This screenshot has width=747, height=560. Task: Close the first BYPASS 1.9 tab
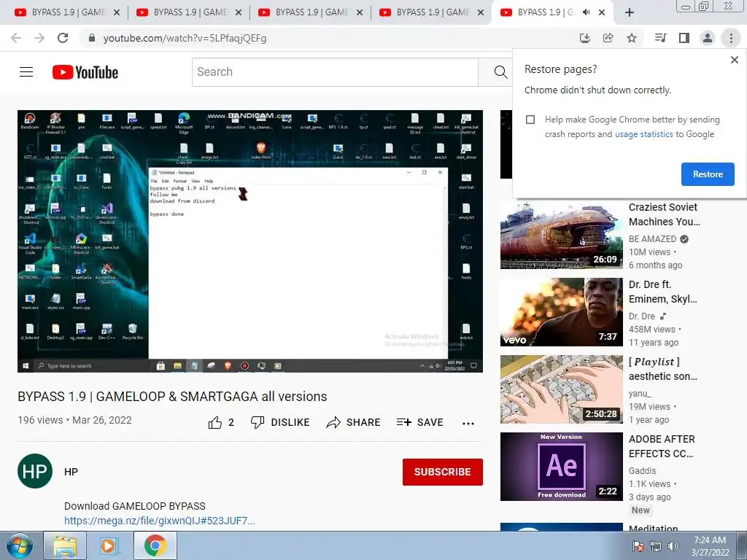coord(117,13)
